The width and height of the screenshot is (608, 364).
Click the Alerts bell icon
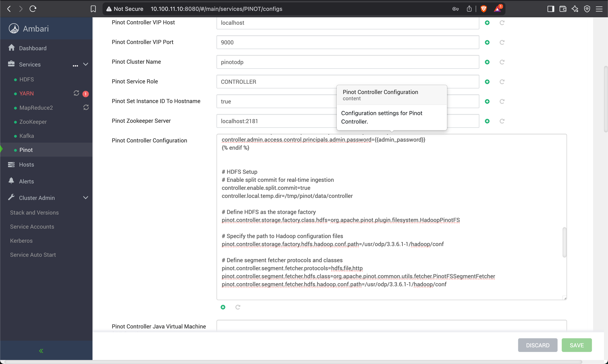pyautogui.click(x=11, y=181)
